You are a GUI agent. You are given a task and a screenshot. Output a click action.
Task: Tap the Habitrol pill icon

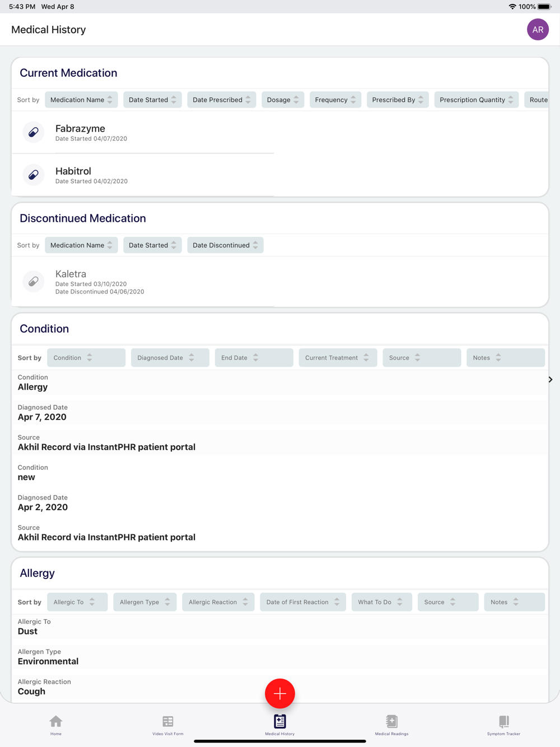[34, 175]
